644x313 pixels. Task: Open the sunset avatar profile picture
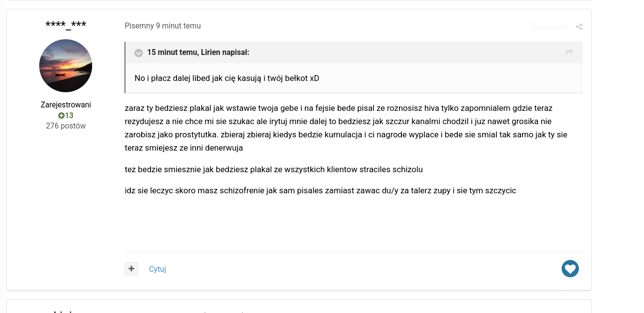[x=66, y=66]
